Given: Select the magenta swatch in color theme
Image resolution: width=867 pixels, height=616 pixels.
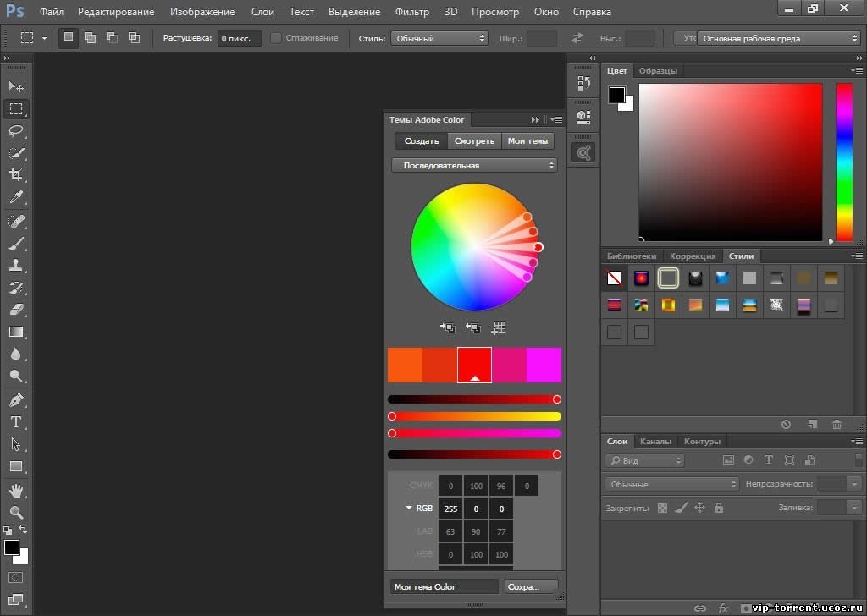Looking at the screenshot, I should 544,365.
